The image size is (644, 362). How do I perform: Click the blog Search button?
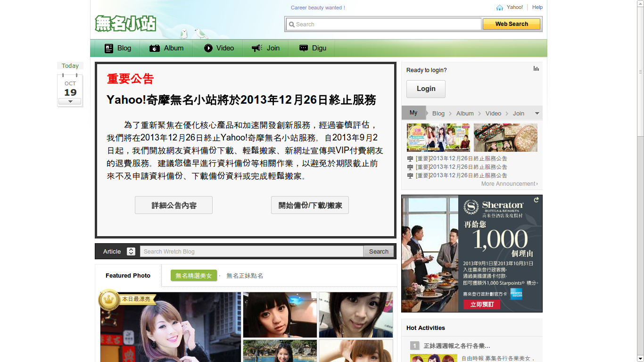tap(379, 252)
